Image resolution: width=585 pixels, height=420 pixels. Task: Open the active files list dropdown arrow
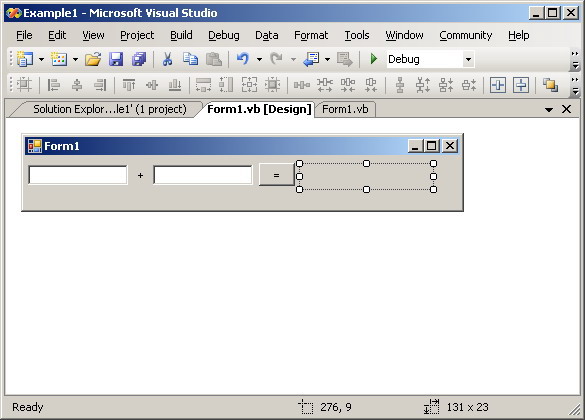point(548,110)
